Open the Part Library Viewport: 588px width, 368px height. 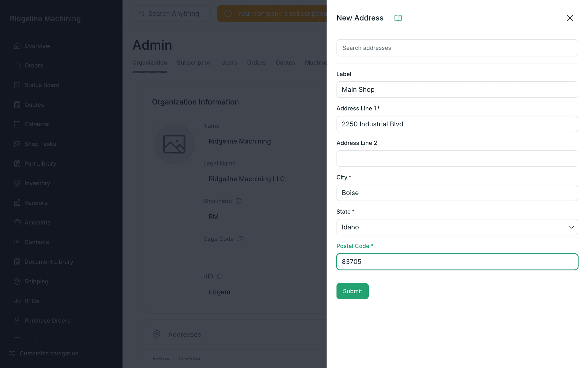tap(35, 163)
